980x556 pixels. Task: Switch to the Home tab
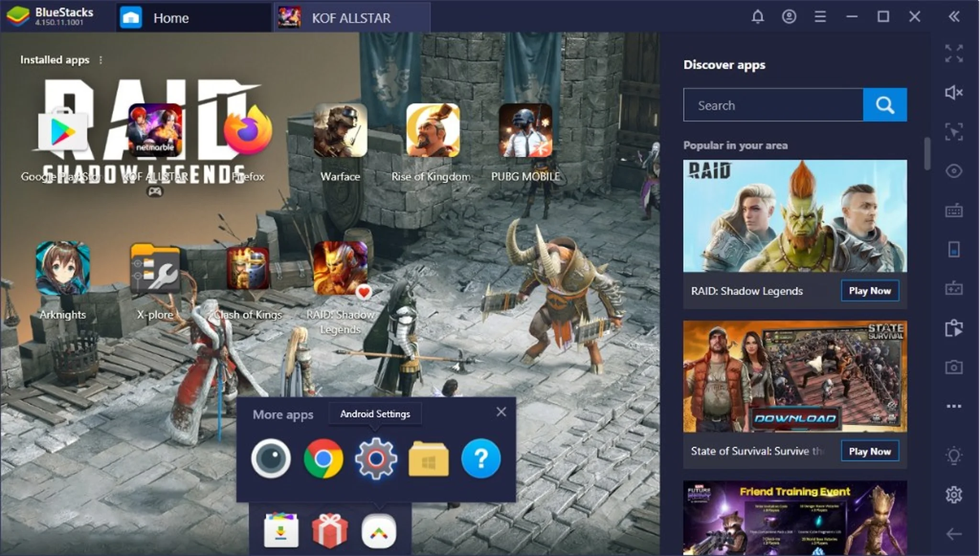pyautogui.click(x=193, y=18)
